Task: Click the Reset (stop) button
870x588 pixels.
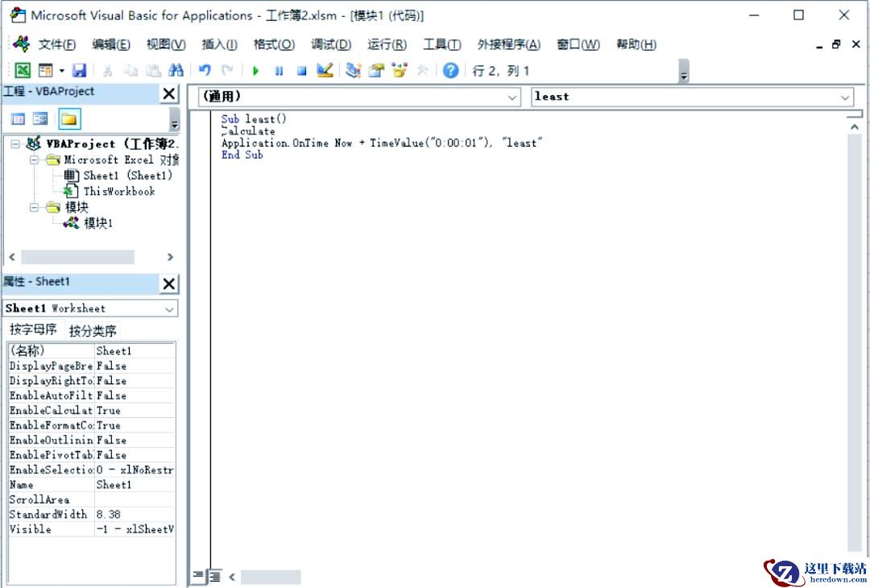Action: pyautogui.click(x=301, y=71)
